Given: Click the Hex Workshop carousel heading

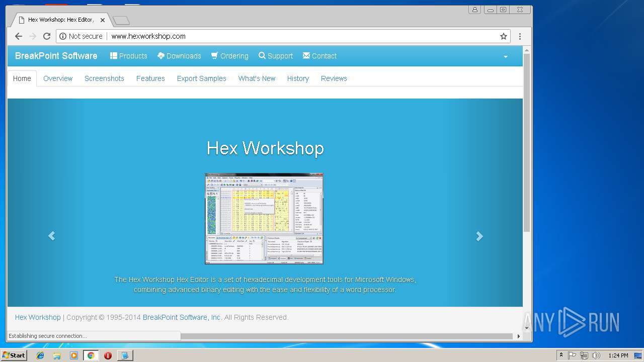Looking at the screenshot, I should [x=265, y=148].
